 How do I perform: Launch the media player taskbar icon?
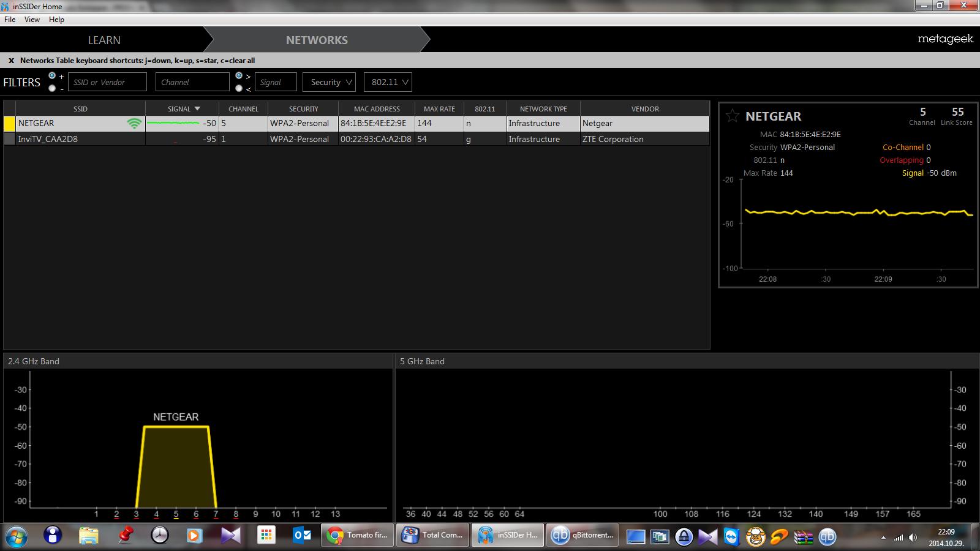tap(194, 536)
